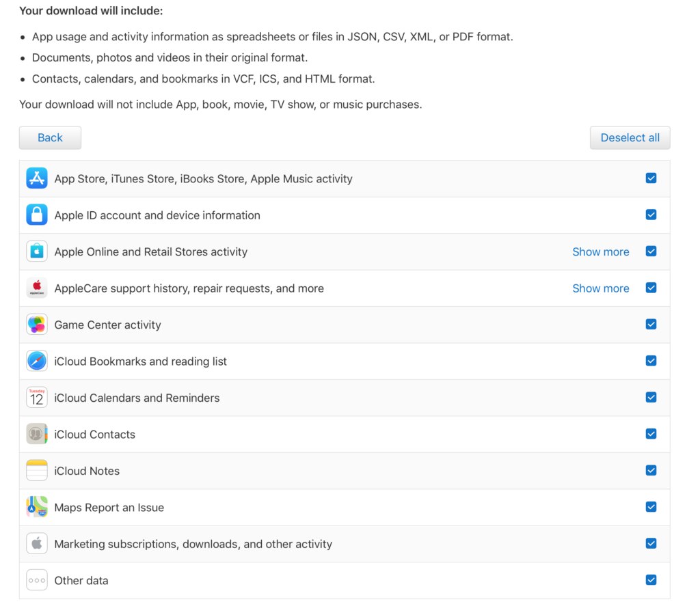Click the Calendar icon showing 12
This screenshot has width=700, height=615.
[x=37, y=398]
